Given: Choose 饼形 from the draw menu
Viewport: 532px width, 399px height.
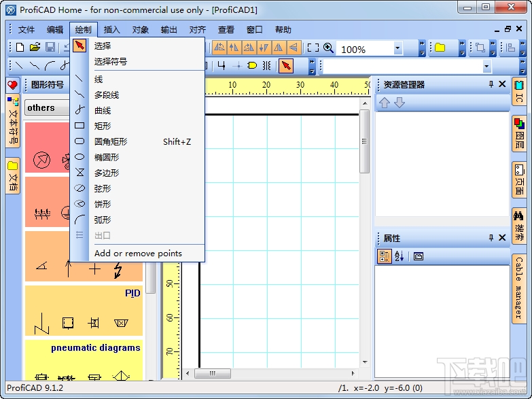Looking at the screenshot, I should pos(137,205).
